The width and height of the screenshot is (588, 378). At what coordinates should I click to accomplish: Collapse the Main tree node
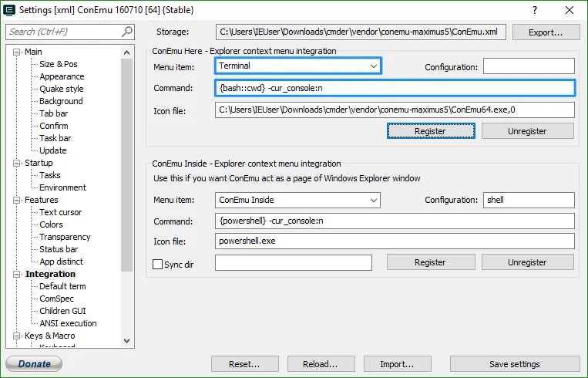point(18,52)
